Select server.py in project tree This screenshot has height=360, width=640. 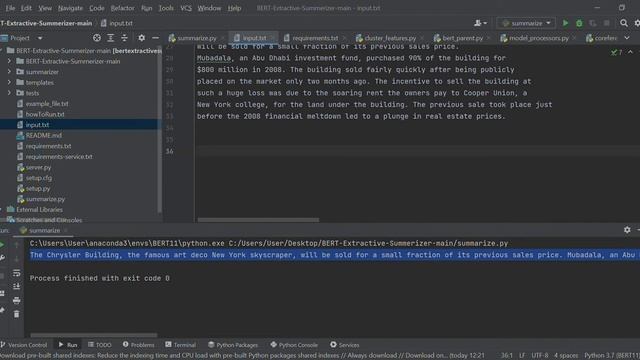pyautogui.click(x=38, y=167)
